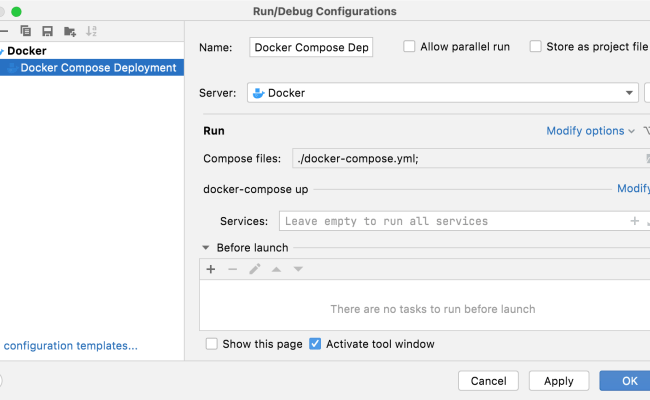Click the Cancel button
This screenshot has width=650, height=400.
(488, 381)
